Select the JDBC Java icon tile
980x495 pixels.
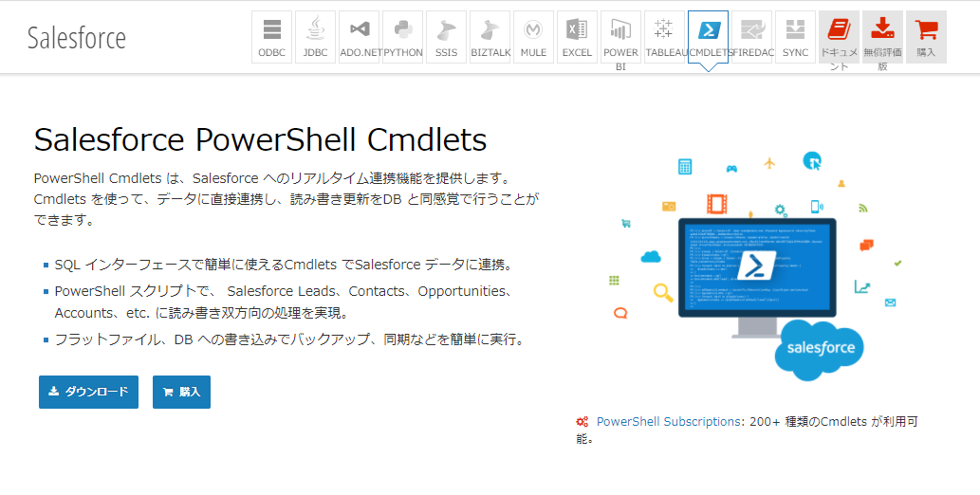[316, 37]
